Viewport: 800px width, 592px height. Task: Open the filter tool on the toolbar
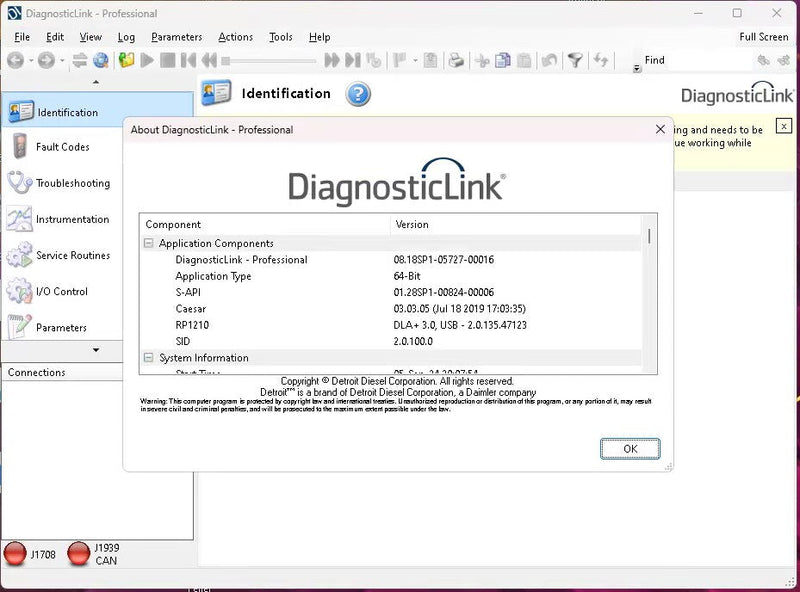click(x=577, y=60)
